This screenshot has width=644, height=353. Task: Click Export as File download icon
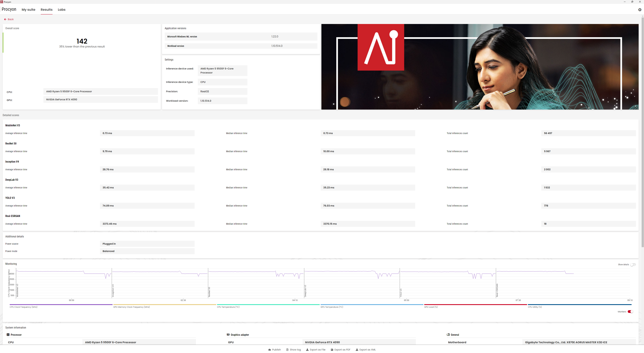307,350
